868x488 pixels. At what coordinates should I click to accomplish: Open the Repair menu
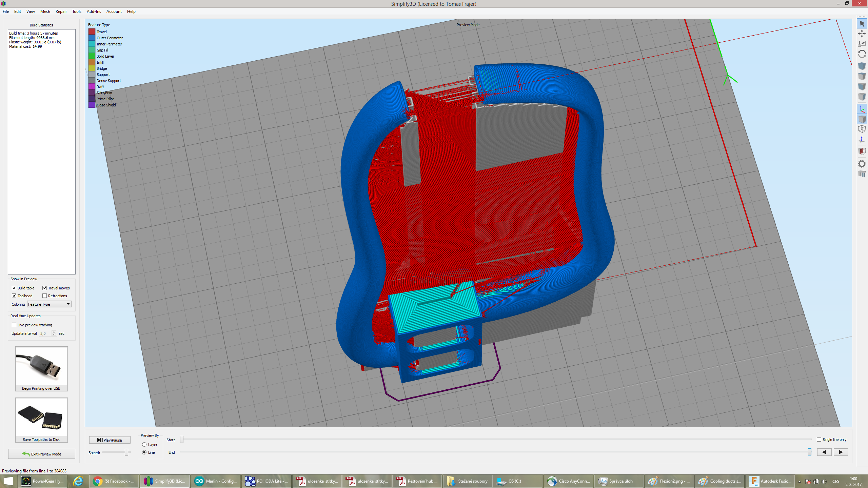pos(61,12)
